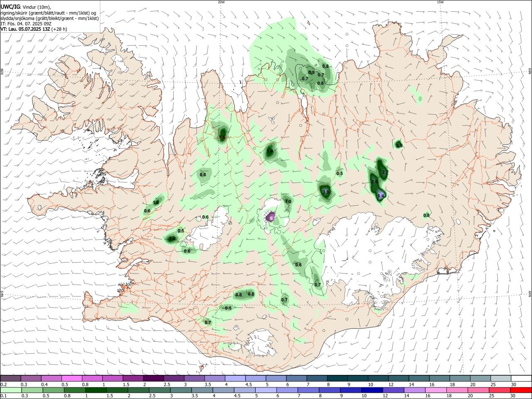Click the 1.0 precipitation value on map

pos(288,201)
